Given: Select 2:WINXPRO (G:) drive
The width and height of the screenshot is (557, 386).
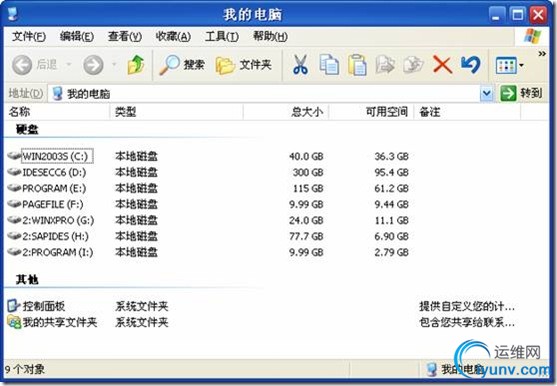Looking at the screenshot, I should (x=58, y=221).
